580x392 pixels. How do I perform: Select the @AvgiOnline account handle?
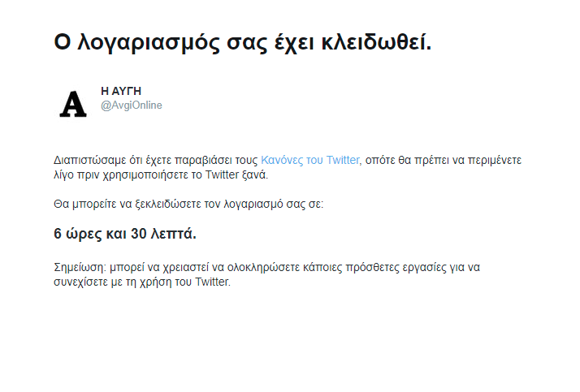pos(132,106)
